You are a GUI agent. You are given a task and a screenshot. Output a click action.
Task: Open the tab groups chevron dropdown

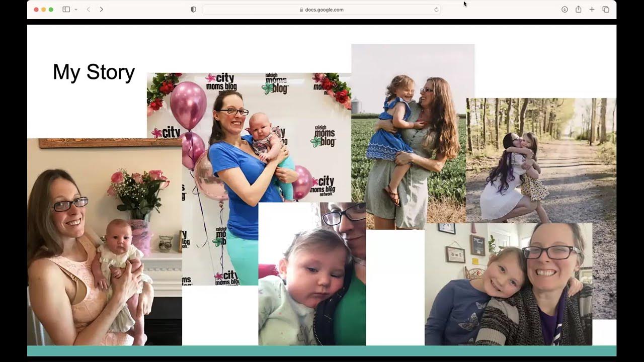point(75,10)
